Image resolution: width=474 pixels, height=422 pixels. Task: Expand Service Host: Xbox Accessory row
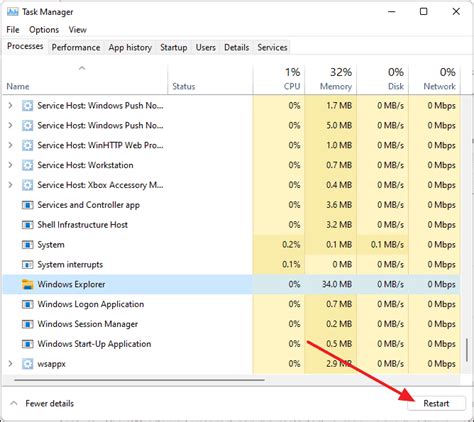(10, 185)
